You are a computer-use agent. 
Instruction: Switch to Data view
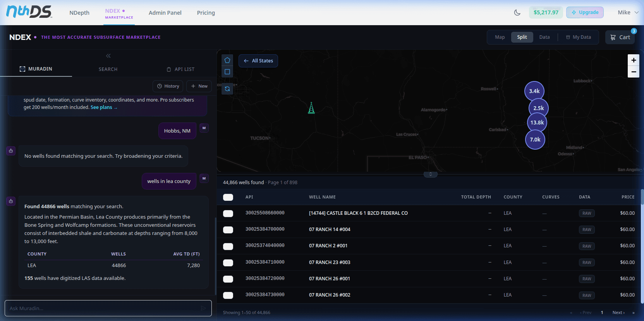coord(544,37)
